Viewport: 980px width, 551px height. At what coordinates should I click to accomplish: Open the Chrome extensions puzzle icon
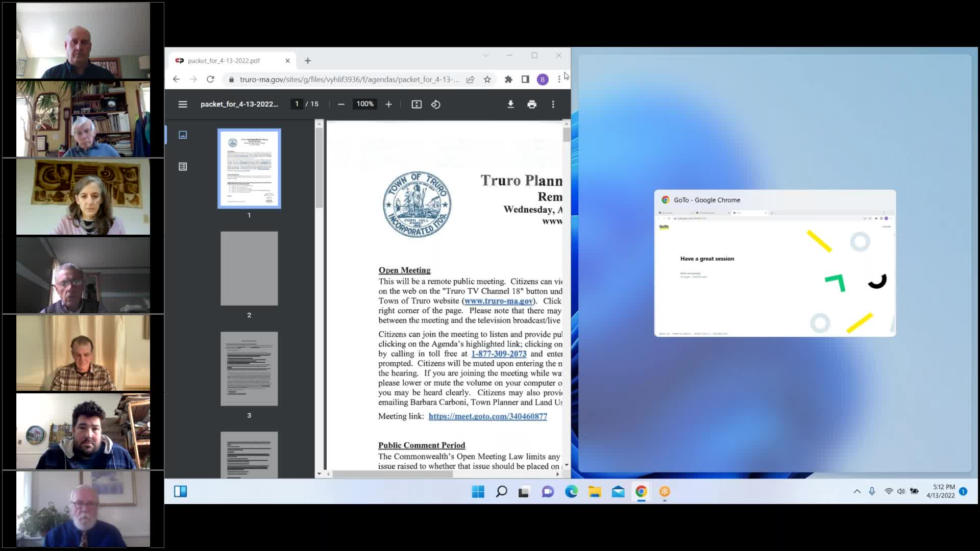click(x=508, y=80)
